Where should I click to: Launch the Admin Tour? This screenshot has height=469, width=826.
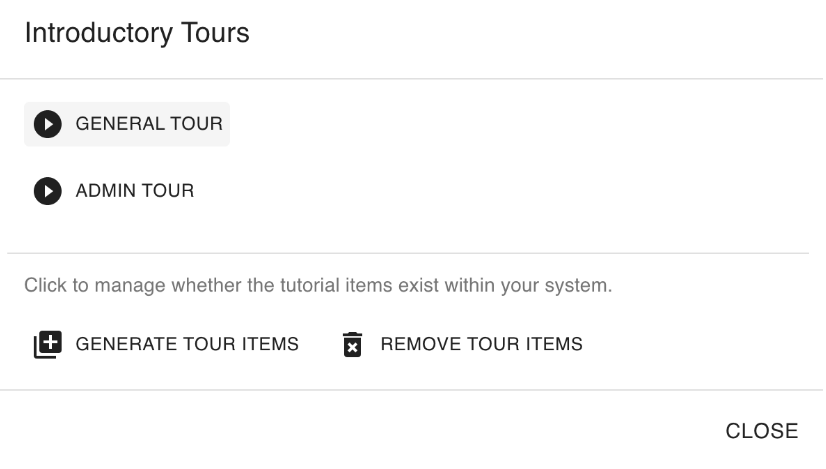point(113,190)
